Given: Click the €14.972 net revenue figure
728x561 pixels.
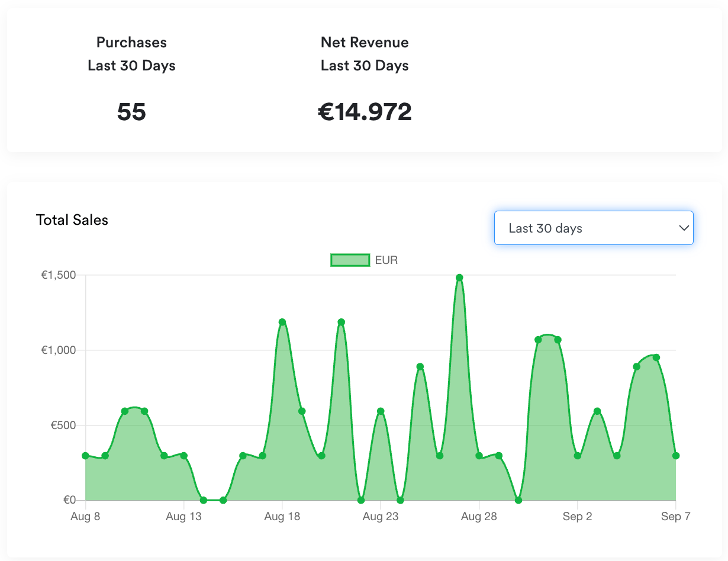Looking at the screenshot, I should tap(365, 112).
